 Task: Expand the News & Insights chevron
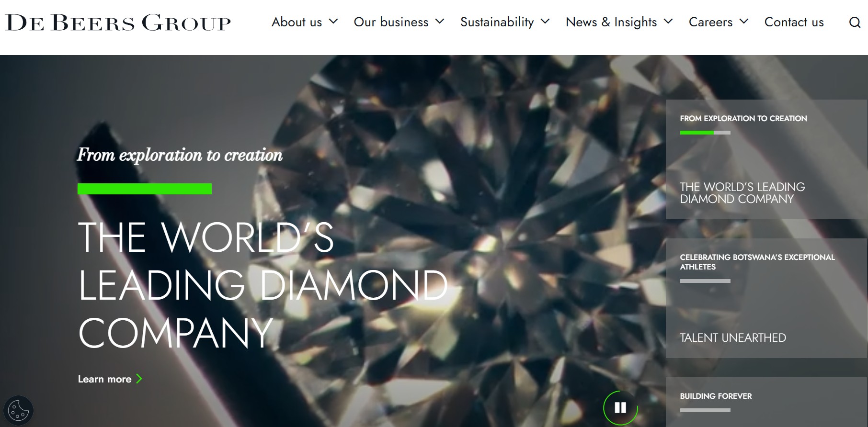tap(668, 22)
